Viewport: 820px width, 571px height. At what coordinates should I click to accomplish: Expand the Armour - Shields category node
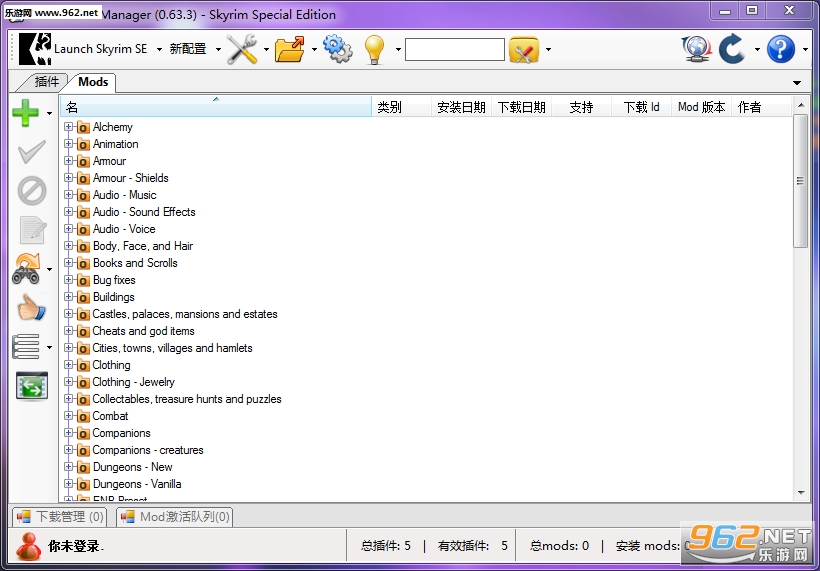tap(68, 178)
